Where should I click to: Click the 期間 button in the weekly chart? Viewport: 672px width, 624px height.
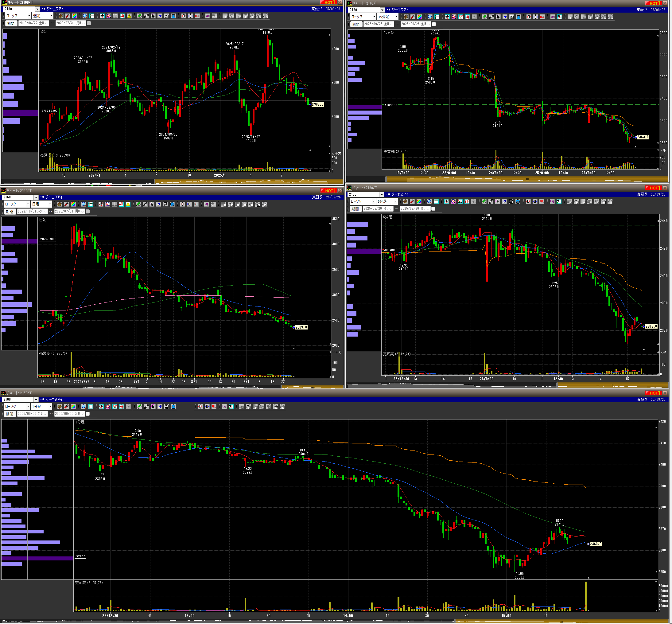click(x=10, y=23)
